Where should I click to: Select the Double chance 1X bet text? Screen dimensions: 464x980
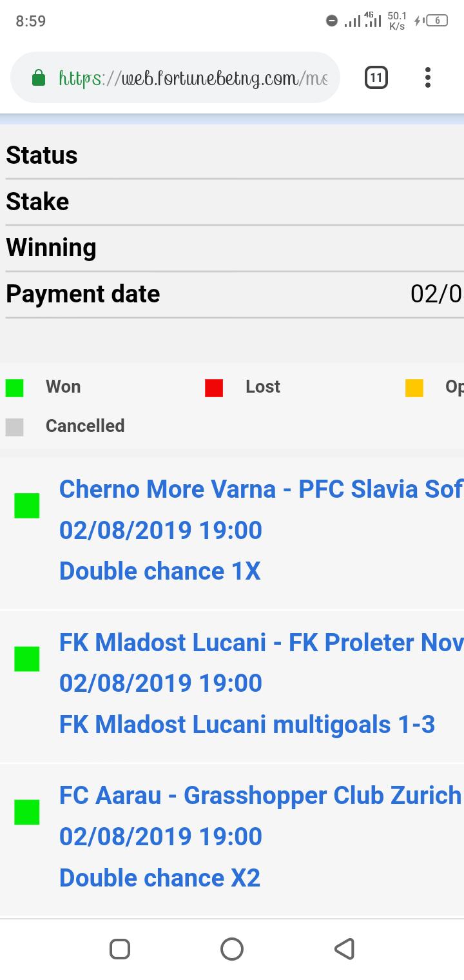point(160,571)
